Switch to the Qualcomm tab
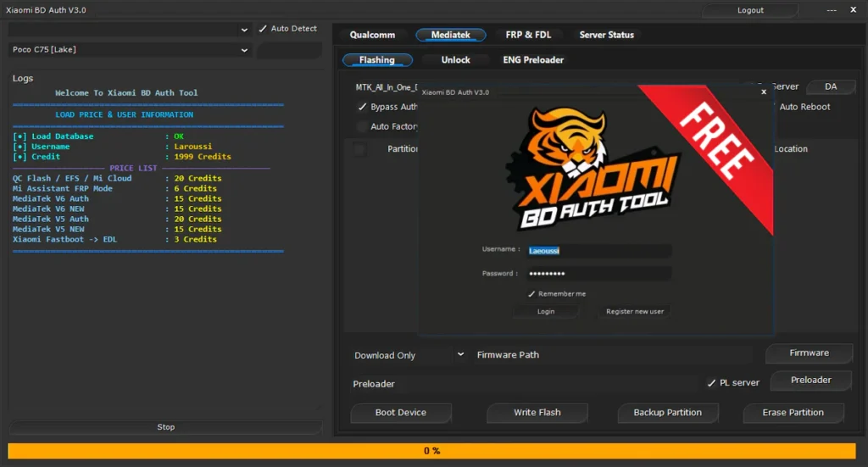 [372, 35]
